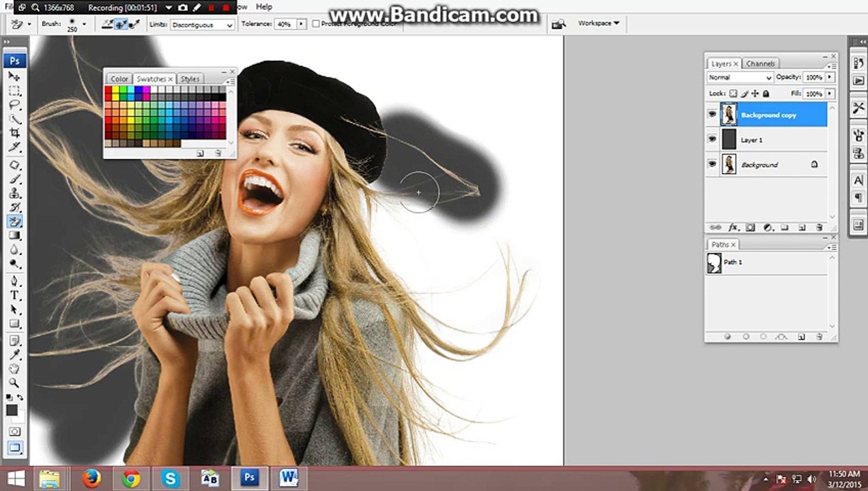
Task: Open the Workspace dropdown
Action: (x=598, y=23)
